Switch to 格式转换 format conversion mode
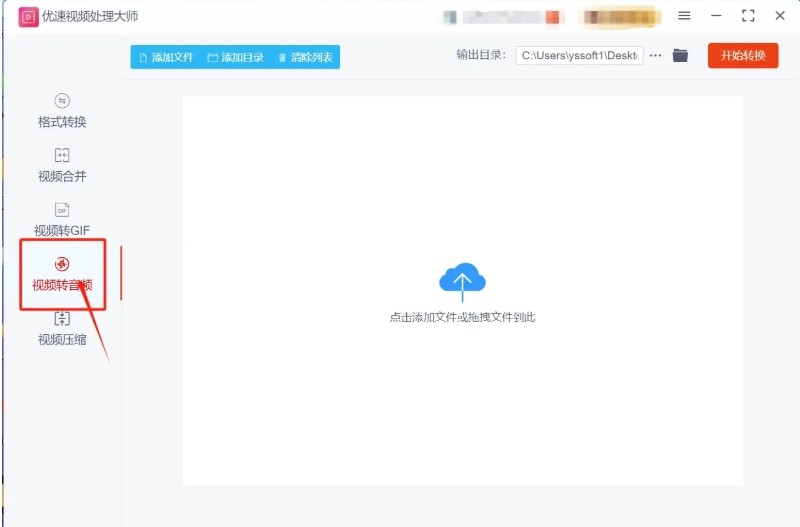 click(x=62, y=111)
